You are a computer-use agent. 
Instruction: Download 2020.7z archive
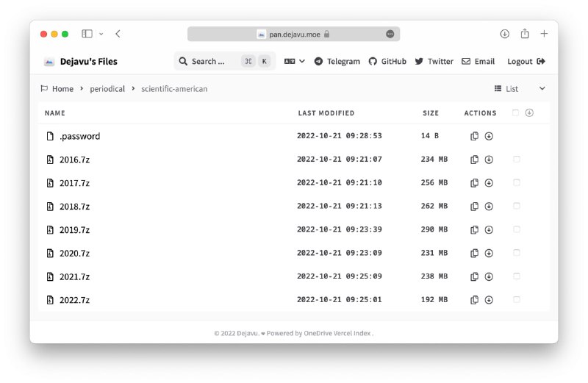coord(489,253)
